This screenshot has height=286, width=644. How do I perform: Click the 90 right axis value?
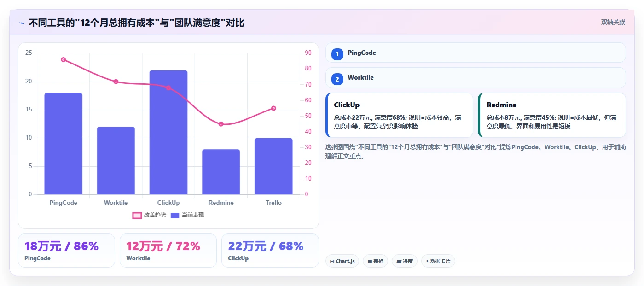[x=308, y=53]
